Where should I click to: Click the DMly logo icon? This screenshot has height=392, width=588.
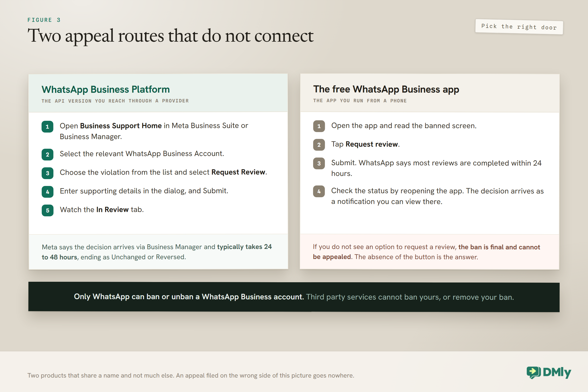[534, 372]
